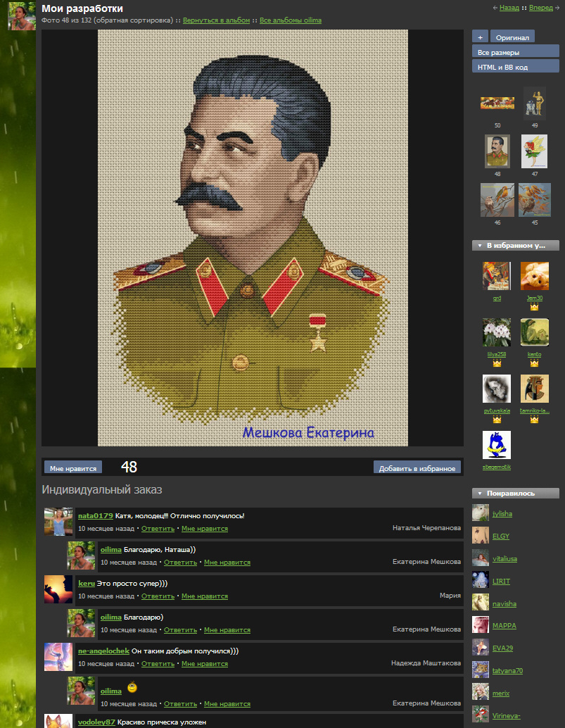Open the Оригинал size tab
Viewport: 565px width, 728px height.
pyautogui.click(x=512, y=37)
